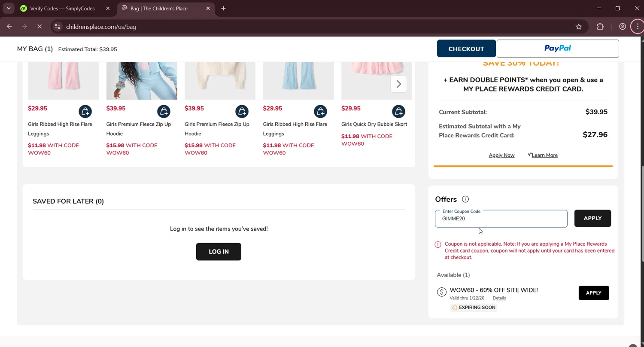Apply the entered GIMME20 coupon code
This screenshot has width=644, height=347.
[x=592, y=218]
